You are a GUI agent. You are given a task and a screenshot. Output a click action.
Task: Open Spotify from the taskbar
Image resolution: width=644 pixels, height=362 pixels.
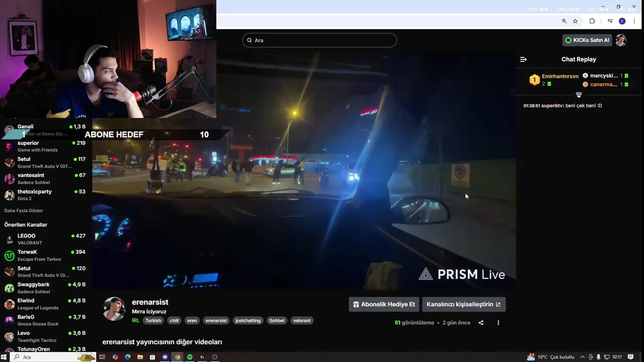click(190, 357)
